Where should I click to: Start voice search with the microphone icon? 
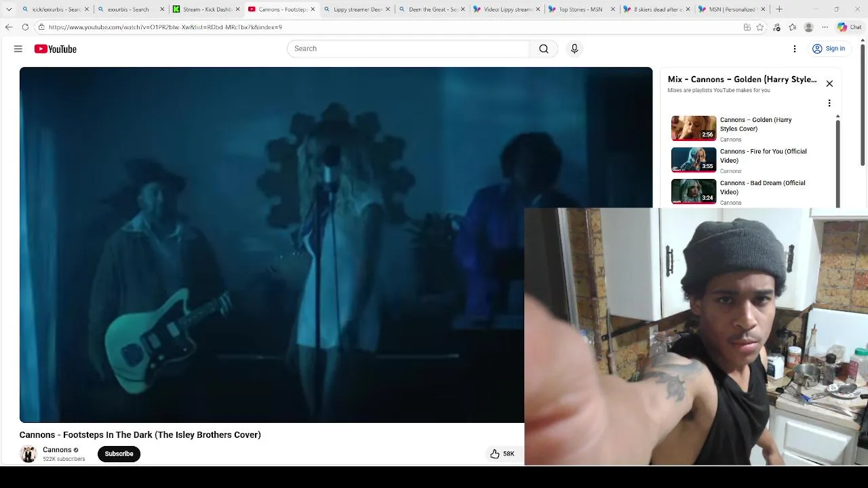(574, 49)
